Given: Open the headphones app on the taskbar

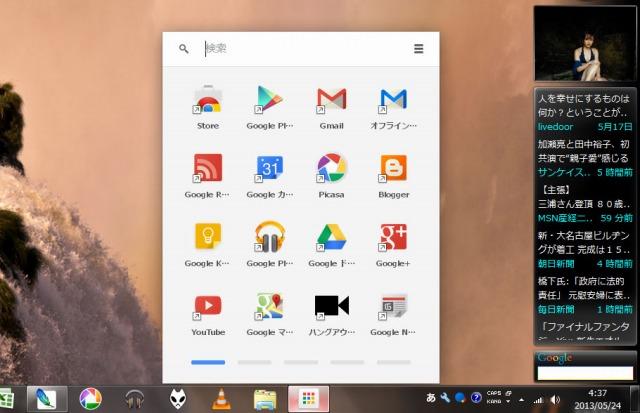Looking at the screenshot, I should [134, 399].
